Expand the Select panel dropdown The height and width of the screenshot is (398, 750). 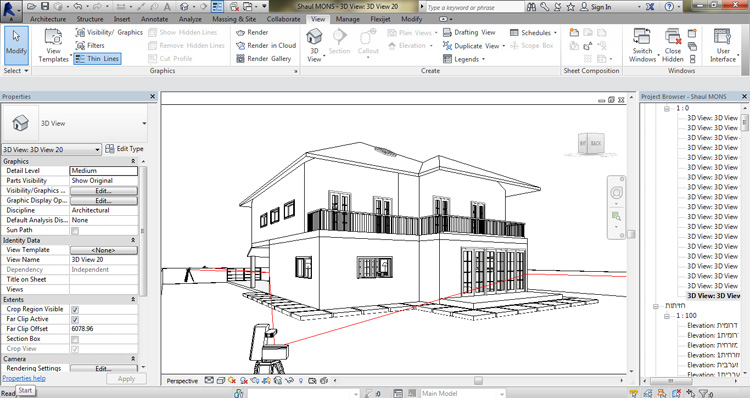click(x=16, y=70)
